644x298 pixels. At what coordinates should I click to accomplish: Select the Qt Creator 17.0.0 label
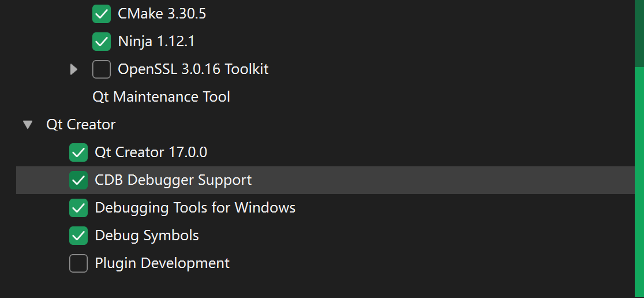[151, 152]
